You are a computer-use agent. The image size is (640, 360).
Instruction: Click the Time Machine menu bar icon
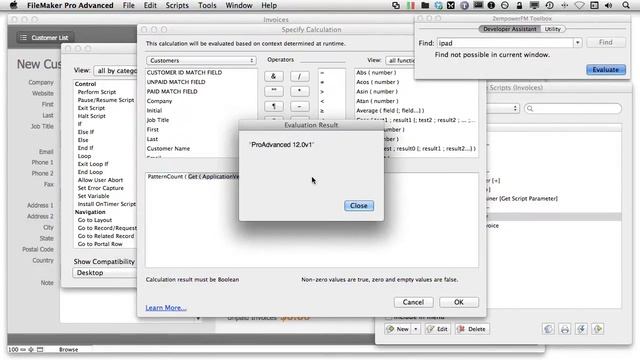coord(549,5)
